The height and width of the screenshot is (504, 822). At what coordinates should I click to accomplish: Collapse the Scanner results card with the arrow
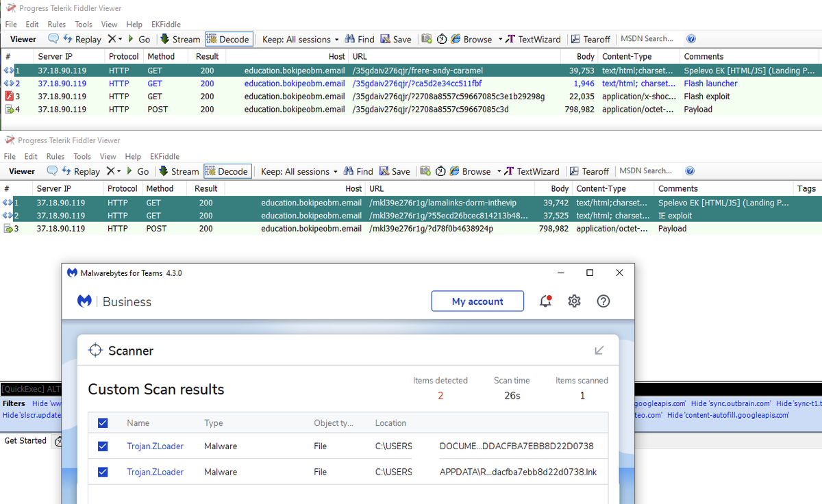point(599,349)
